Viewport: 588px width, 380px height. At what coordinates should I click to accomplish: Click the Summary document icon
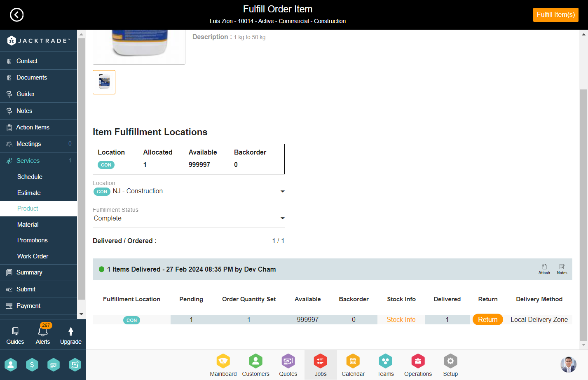9,272
